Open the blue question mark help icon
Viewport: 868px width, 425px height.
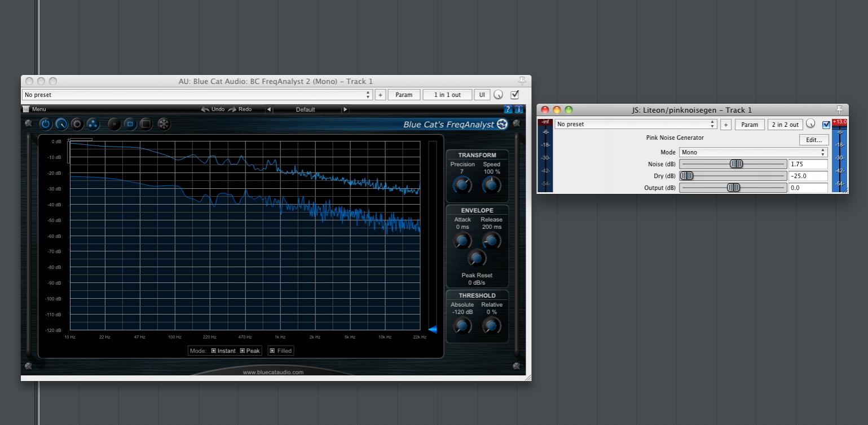tap(508, 109)
